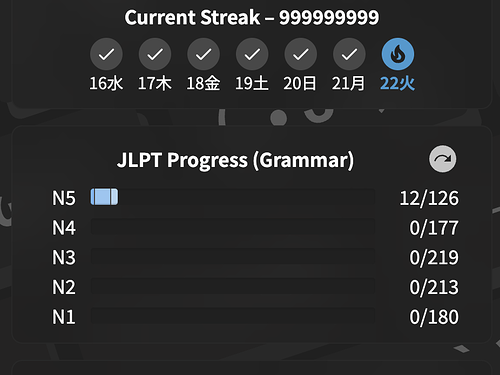Click the checkmark circle for 20日
This screenshot has width=500, height=375.
tap(301, 54)
